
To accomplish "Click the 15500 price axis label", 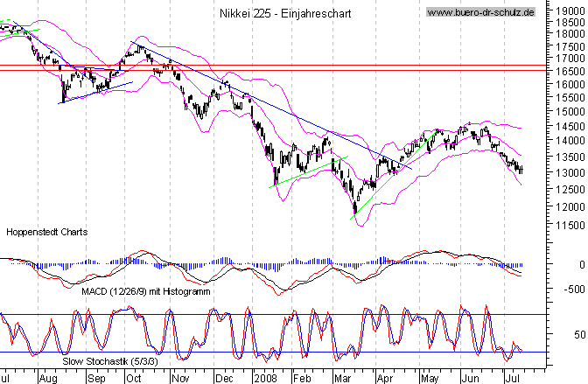I will point(570,97).
